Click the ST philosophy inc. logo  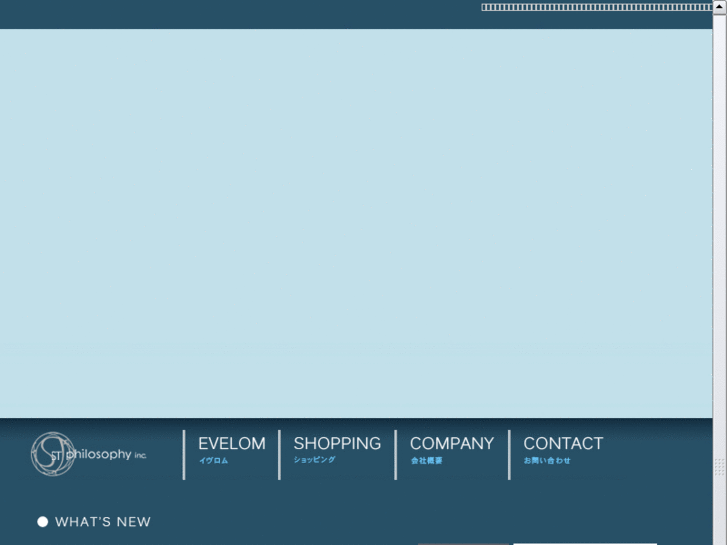pos(89,454)
